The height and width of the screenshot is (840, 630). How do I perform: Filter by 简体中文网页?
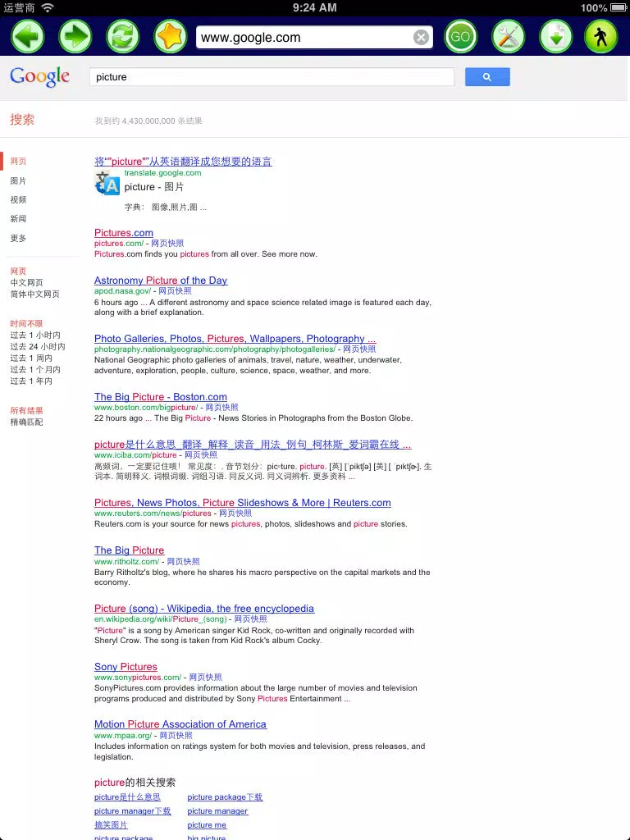pos(34,294)
